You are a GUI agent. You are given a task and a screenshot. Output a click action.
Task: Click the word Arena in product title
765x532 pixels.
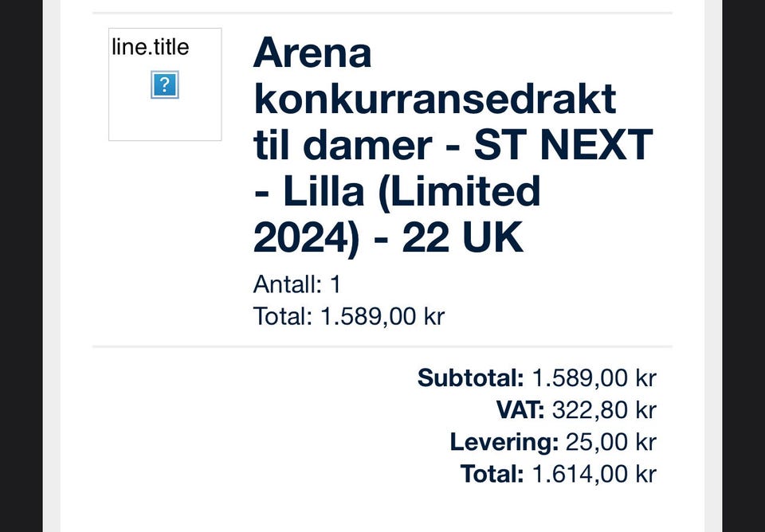(x=312, y=54)
